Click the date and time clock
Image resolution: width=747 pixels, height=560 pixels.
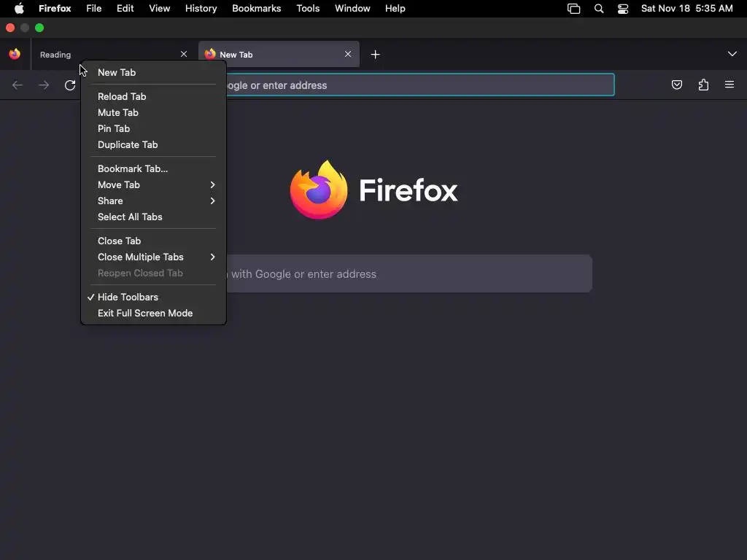click(x=687, y=9)
